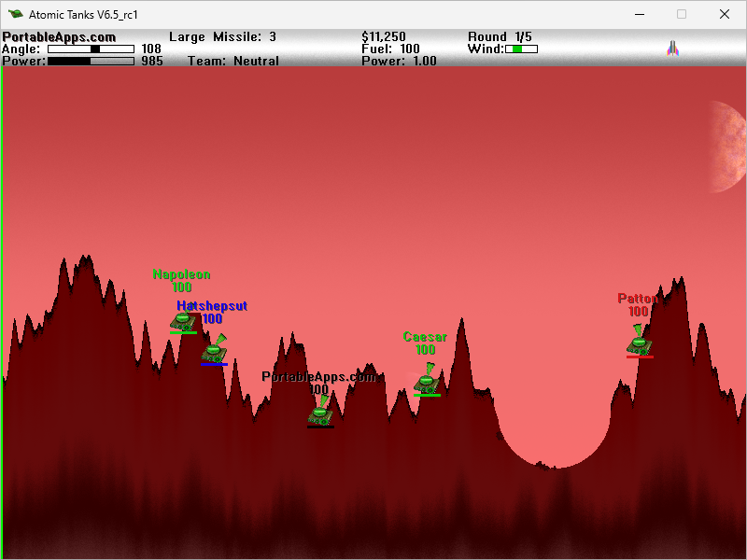The height and width of the screenshot is (560, 747).
Task: Click Napoleon's green tank
Action: (183, 320)
